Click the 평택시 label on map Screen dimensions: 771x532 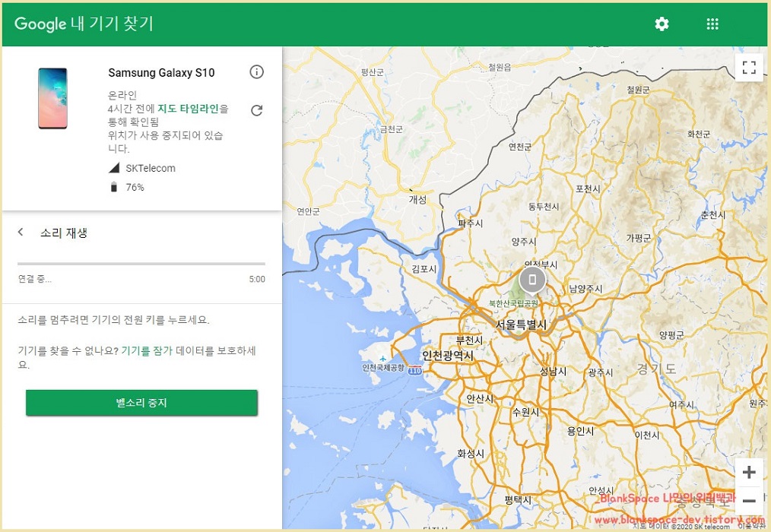click(518, 500)
